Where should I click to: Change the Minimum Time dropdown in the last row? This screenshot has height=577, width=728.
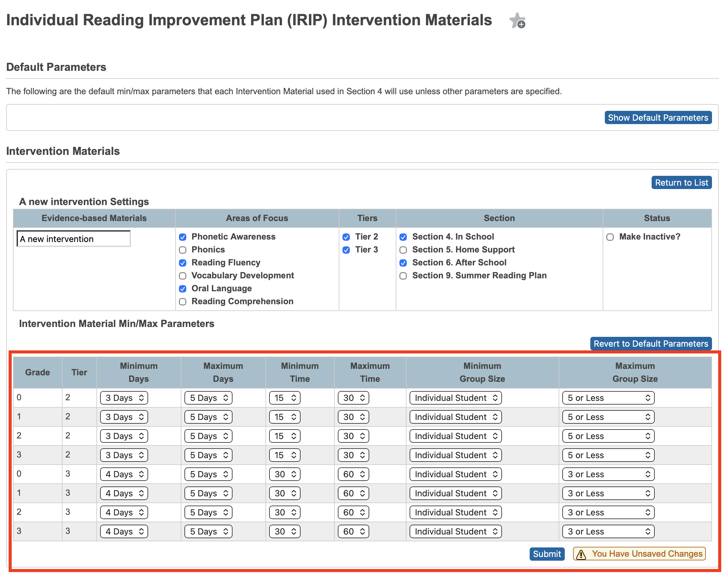click(284, 531)
